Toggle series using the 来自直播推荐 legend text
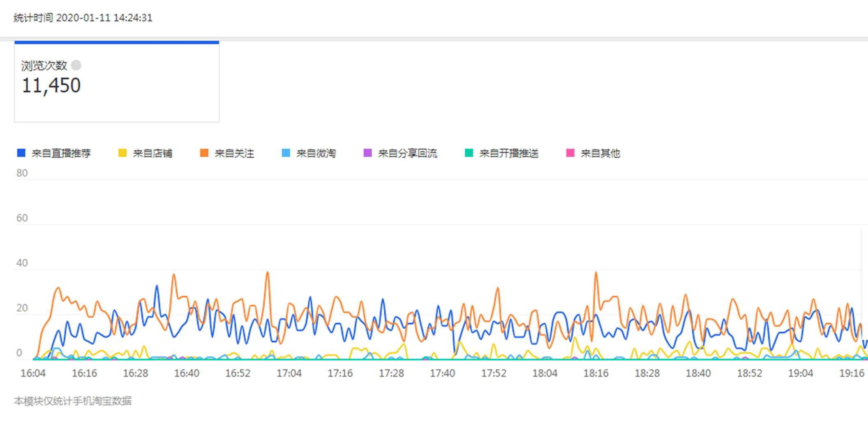 click(x=61, y=154)
